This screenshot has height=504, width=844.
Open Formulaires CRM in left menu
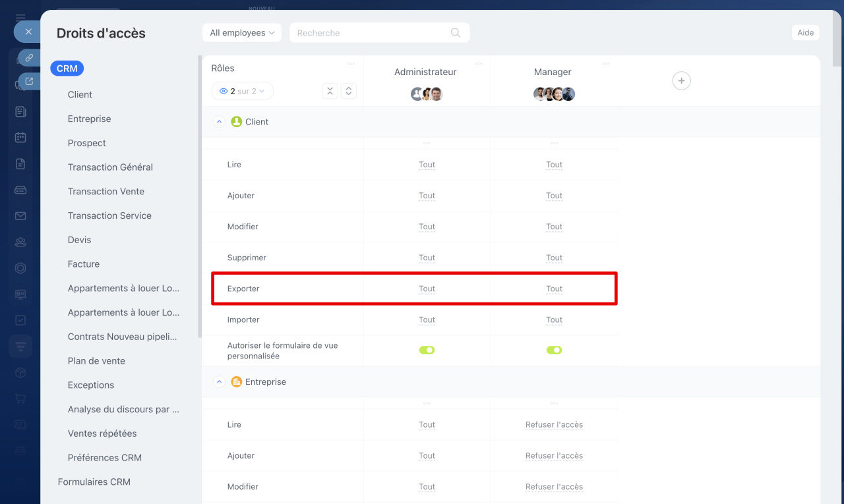click(x=94, y=482)
